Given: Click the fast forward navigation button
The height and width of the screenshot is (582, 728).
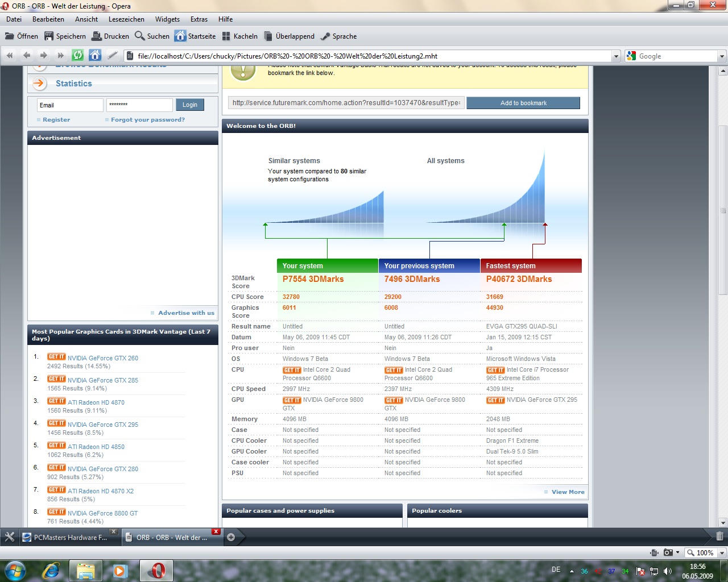Looking at the screenshot, I should (61, 56).
